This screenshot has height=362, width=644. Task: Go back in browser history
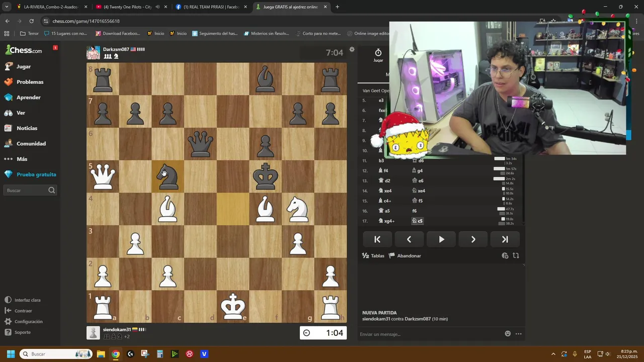(7, 21)
